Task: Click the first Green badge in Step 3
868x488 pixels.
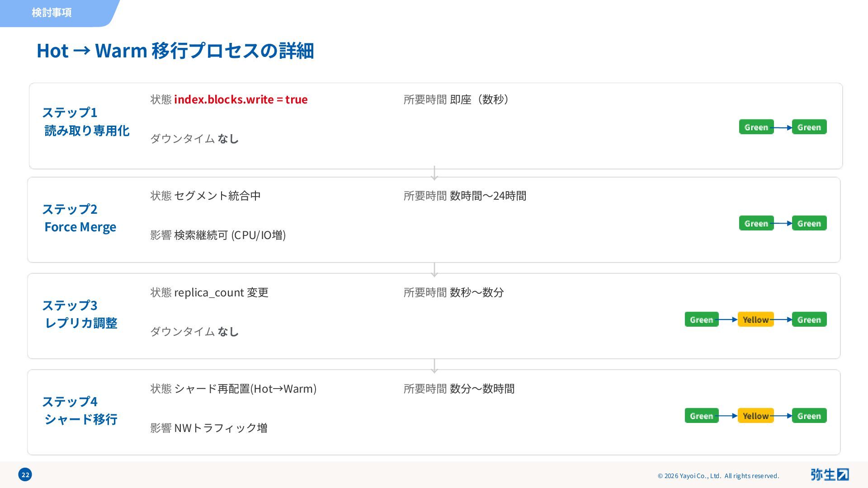Action: pyautogui.click(x=701, y=319)
